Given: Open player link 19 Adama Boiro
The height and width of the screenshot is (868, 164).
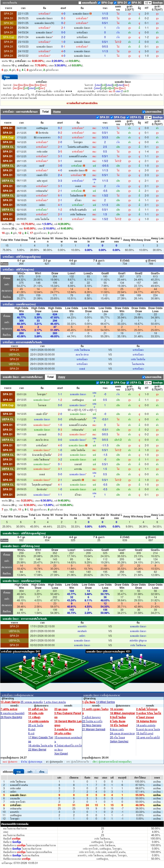Looking at the screenshot, I should pyautogui.click(x=146, y=721).
